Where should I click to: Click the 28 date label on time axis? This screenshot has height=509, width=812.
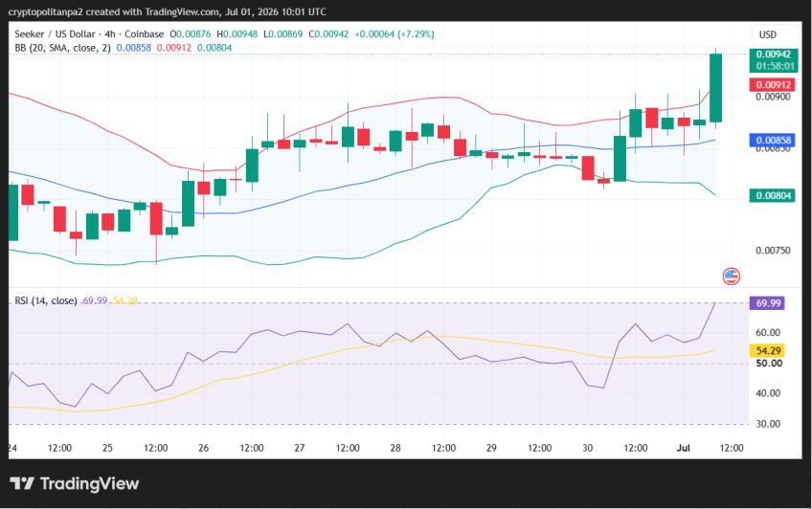coord(395,448)
